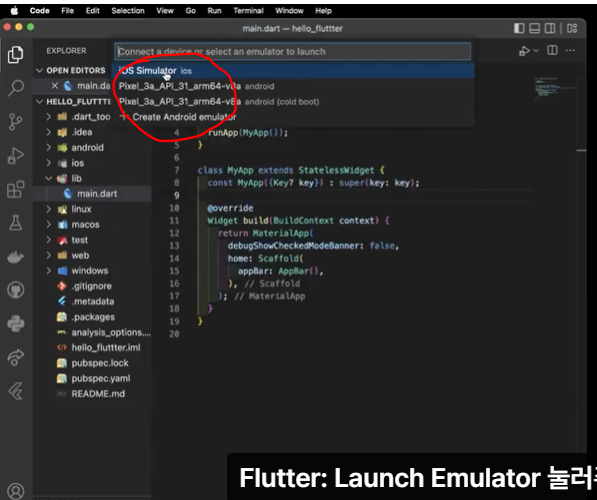Open the View menu

[165, 11]
